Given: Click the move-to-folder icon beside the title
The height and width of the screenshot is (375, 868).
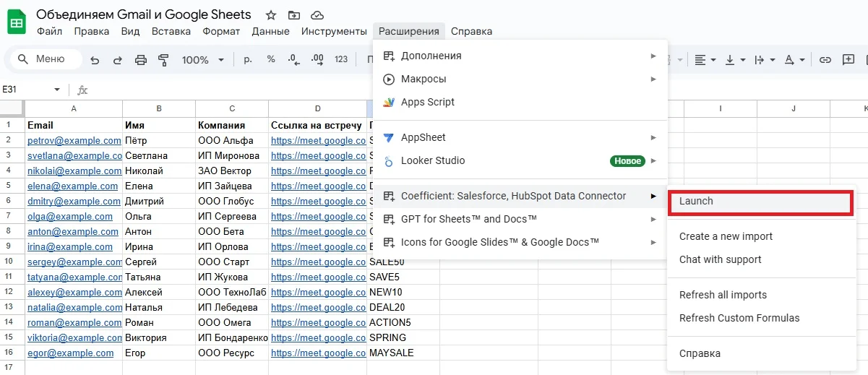Looking at the screenshot, I should click(x=293, y=15).
